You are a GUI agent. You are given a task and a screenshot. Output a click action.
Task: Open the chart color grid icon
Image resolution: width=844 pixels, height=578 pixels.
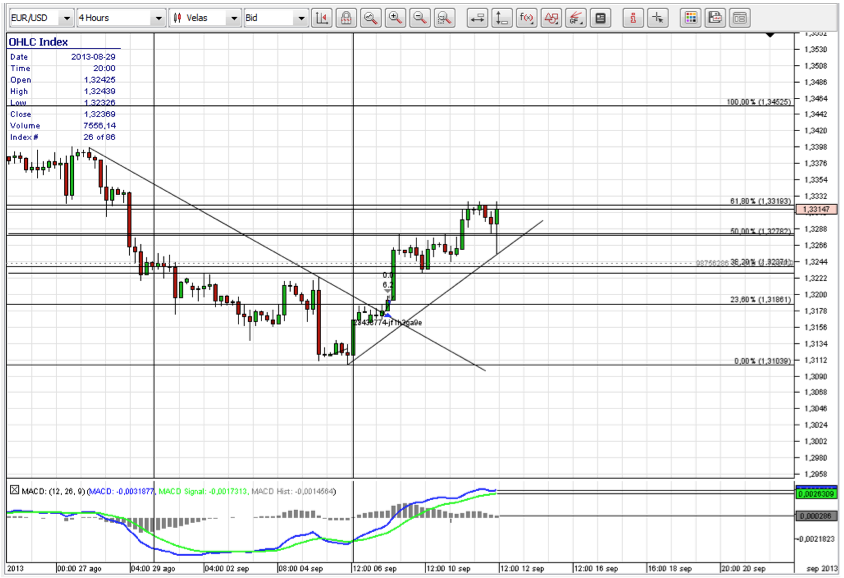point(689,16)
